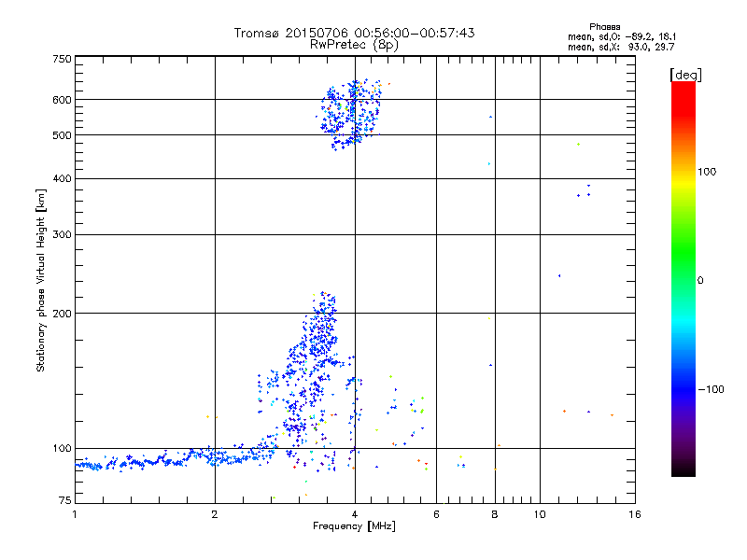
Task: Click the x-axis tick label '1'
Action: 75,514
